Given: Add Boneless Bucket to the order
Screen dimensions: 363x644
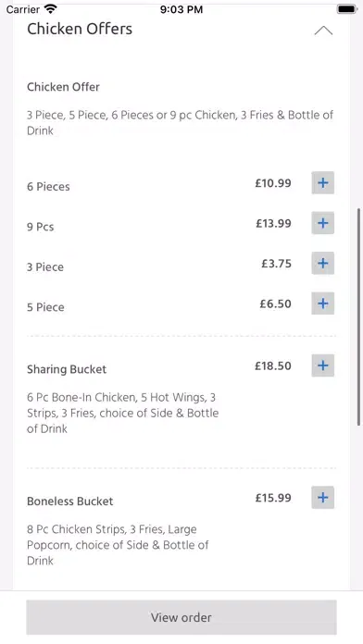Looking at the screenshot, I should [x=322, y=498].
